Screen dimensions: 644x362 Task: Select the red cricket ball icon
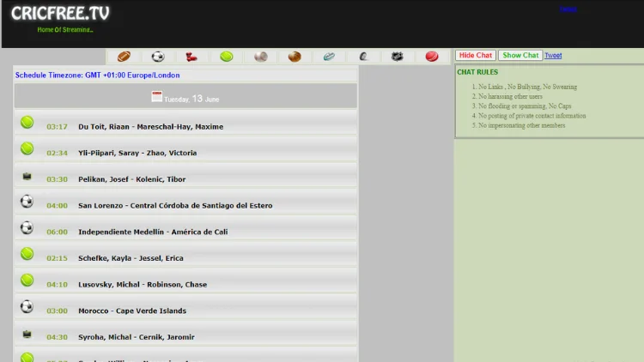[432, 57]
